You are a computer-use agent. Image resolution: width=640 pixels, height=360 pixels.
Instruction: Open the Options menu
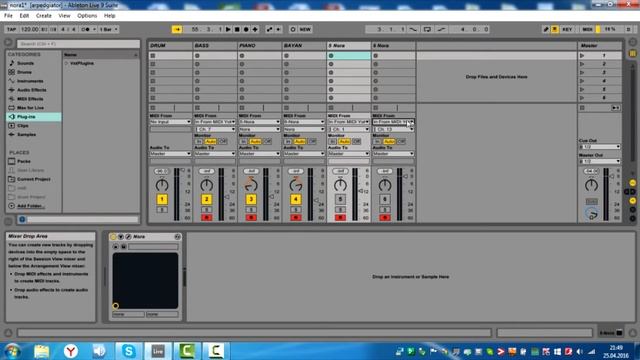(87, 16)
